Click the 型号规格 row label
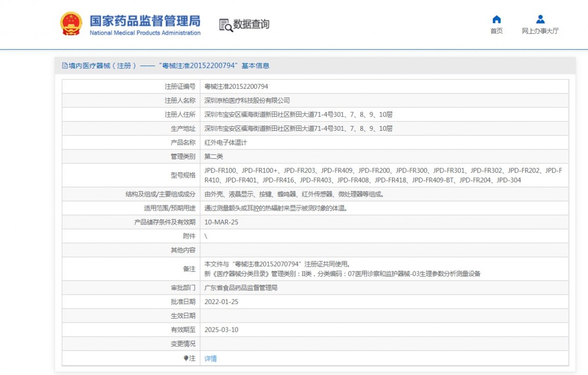 [183, 175]
